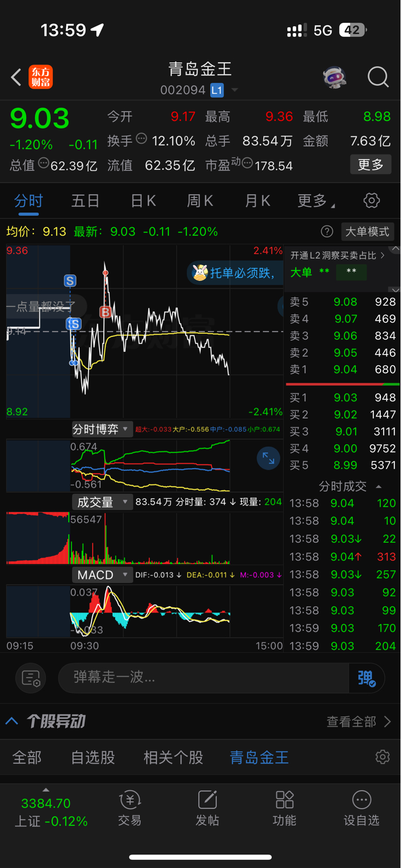401x868 pixels.
Task: Tap the 弹幕走一波 input field
Action: click(x=203, y=678)
